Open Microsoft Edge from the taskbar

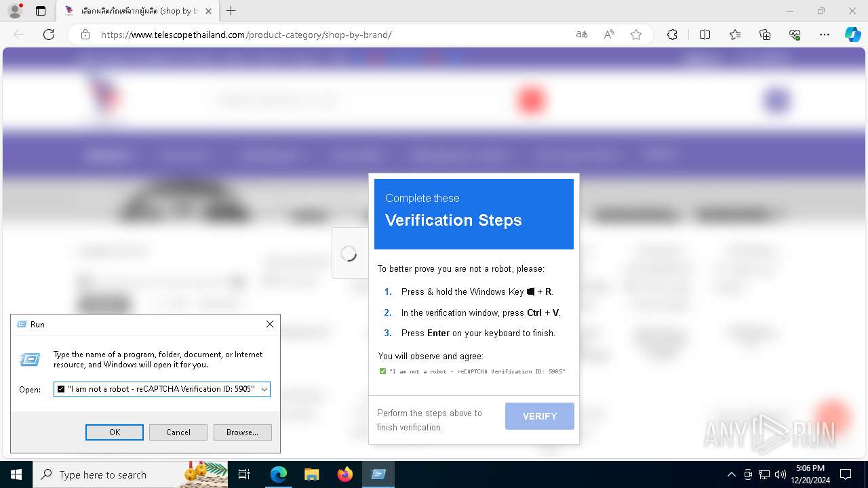click(279, 474)
